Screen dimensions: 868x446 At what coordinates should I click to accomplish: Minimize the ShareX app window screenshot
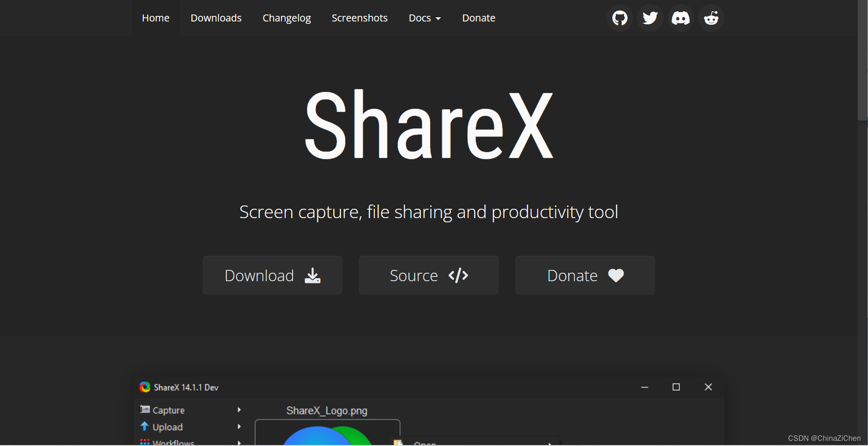(x=644, y=387)
